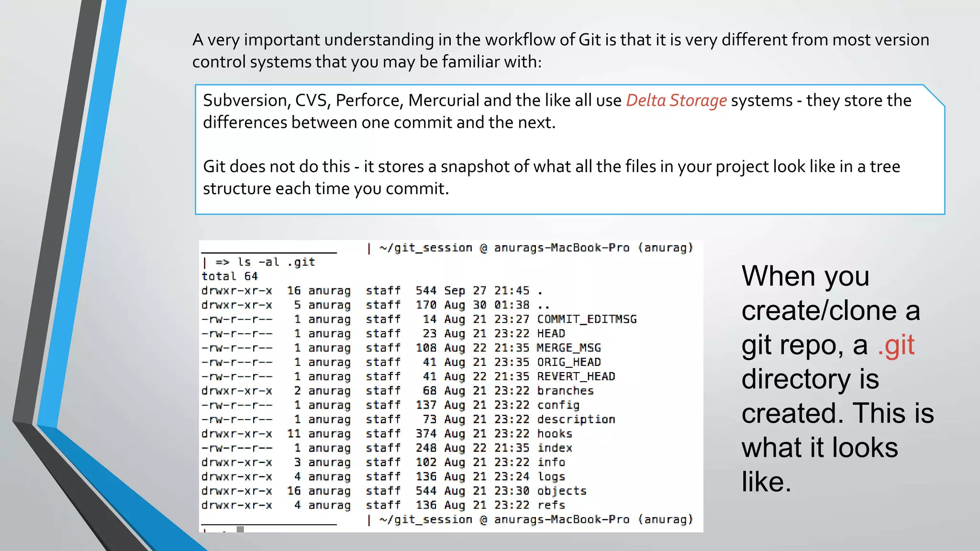Image resolution: width=980 pixels, height=551 pixels.
Task: Click the bottom '~/git_session' prompt text
Action: coord(426,519)
